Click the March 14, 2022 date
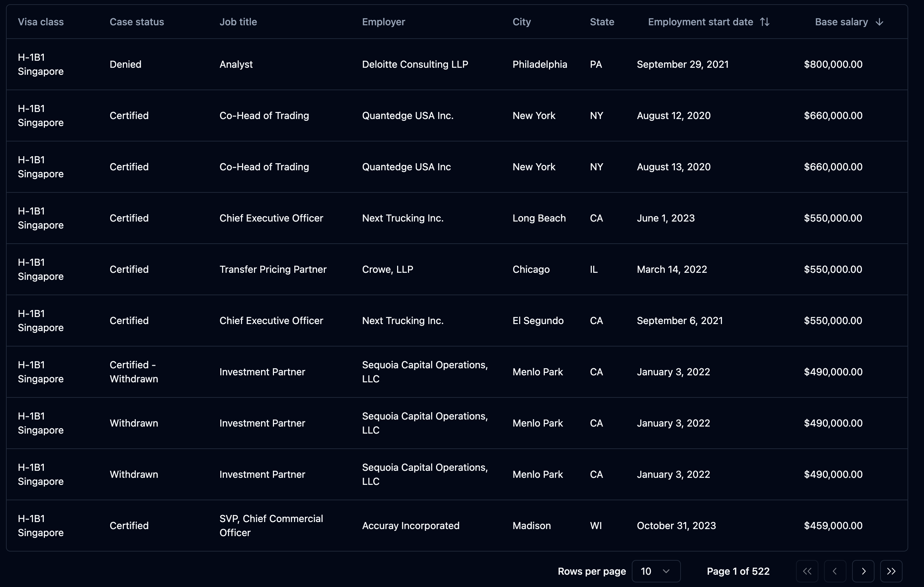This screenshot has width=924, height=587. click(x=672, y=269)
